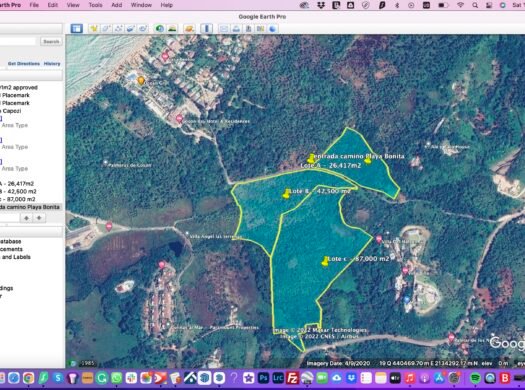Viewport: 525px width, 390px height.
Task: Click the Save Image toolbar icon
Action: 248,28
